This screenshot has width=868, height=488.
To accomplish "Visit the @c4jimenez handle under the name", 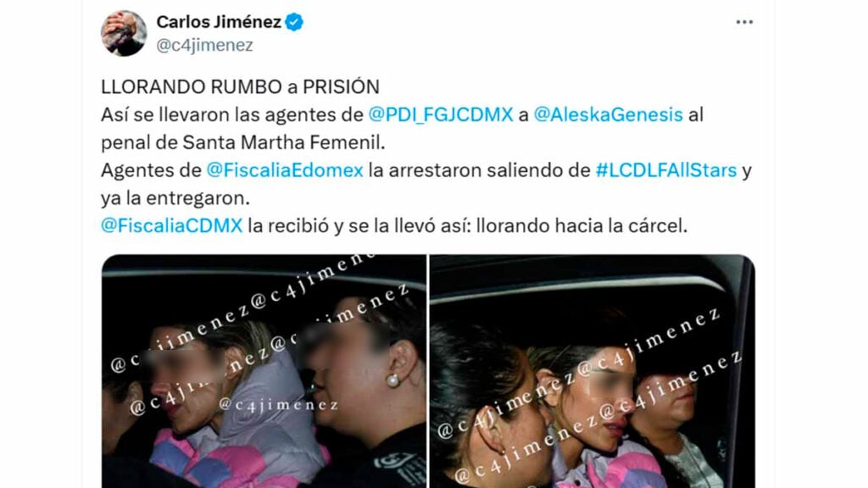I will pyautogui.click(x=204, y=46).
